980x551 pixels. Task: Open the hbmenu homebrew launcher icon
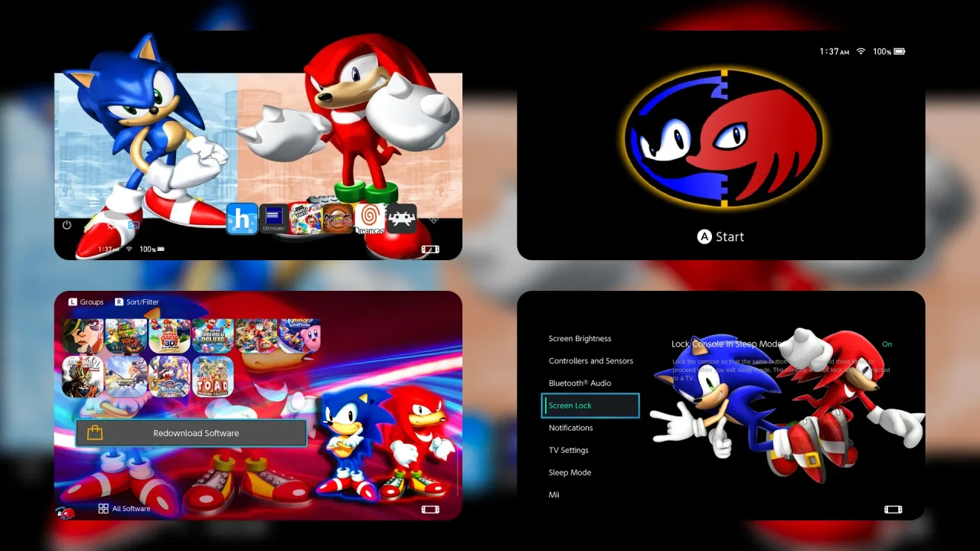[242, 220]
